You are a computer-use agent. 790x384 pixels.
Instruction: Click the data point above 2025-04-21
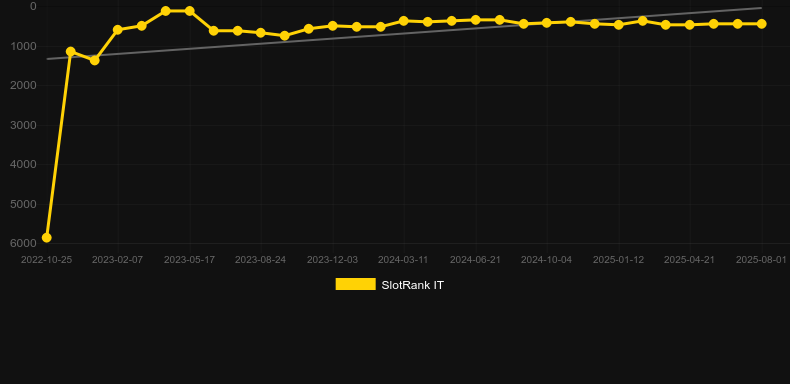pos(690,25)
